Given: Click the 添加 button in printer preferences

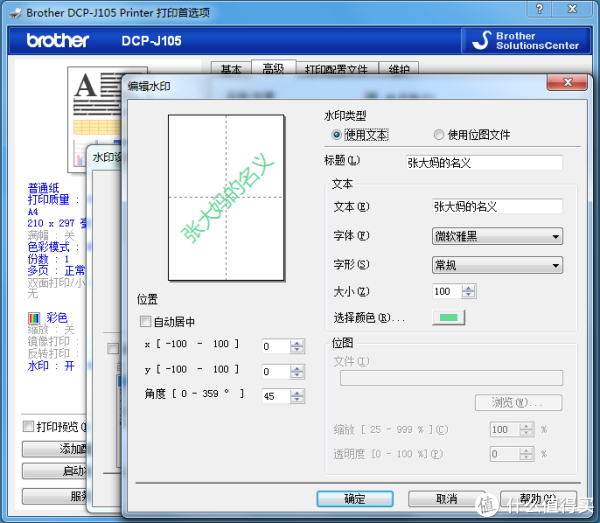Looking at the screenshot, I should click(54, 449).
